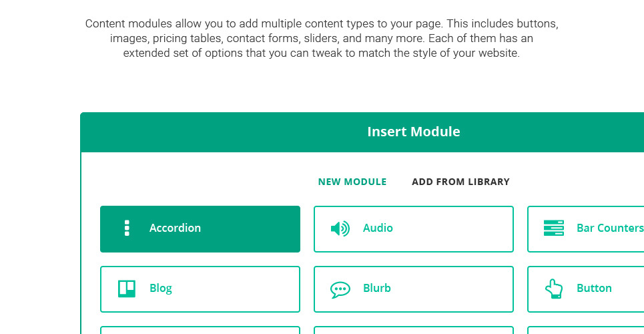Click the Insert Module header title
This screenshot has width=644, height=334.
click(414, 132)
